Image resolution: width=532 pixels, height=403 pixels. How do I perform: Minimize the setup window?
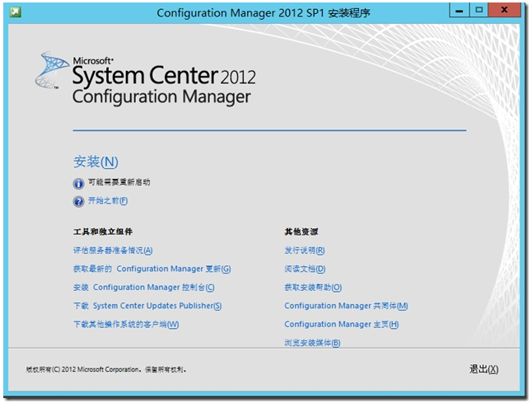coord(460,10)
